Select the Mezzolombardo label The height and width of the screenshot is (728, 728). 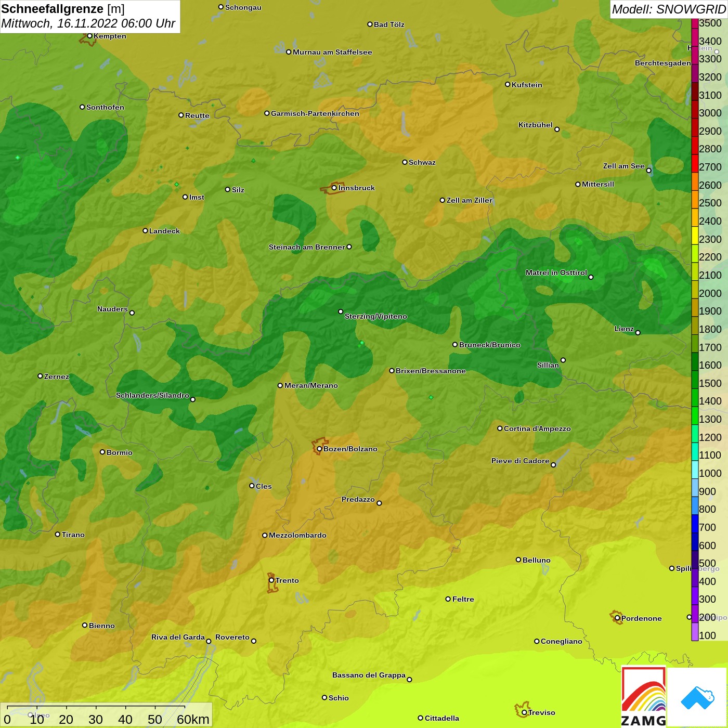coord(297,535)
